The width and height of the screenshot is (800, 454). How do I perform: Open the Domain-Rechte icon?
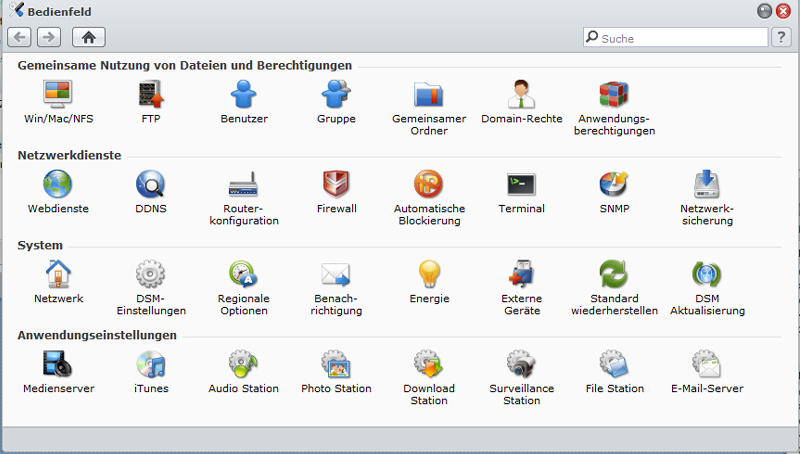pos(521,94)
